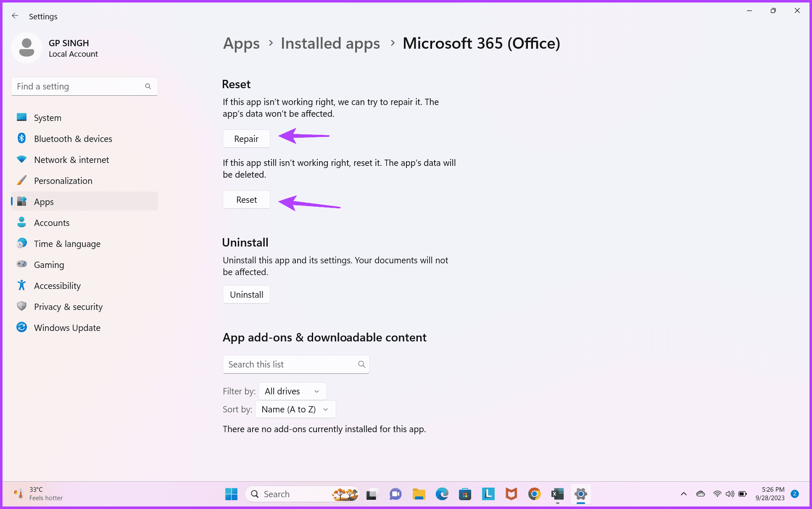Screen dimensions: 812x509
Task: Click the Uninstall button
Action: pos(246,295)
